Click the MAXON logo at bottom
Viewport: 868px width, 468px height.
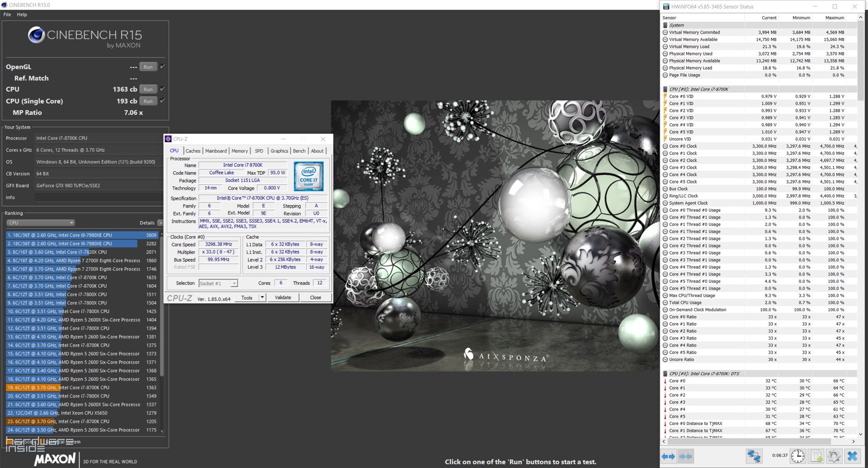55,459
